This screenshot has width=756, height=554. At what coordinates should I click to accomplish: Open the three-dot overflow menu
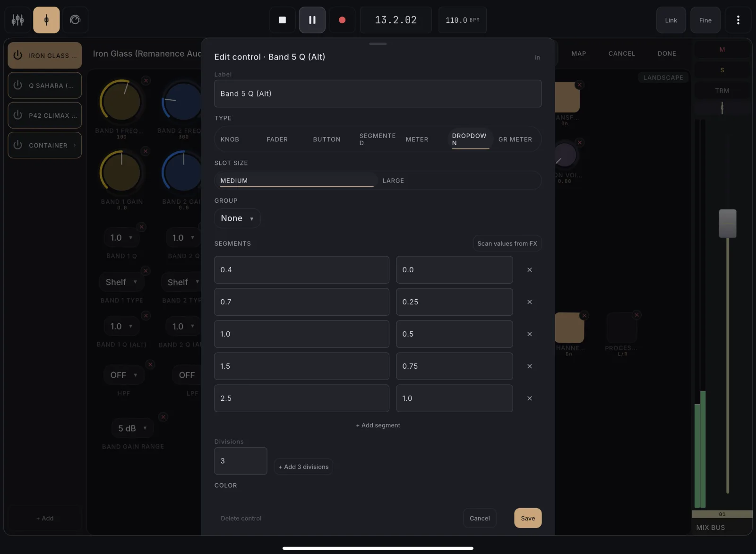(x=738, y=20)
